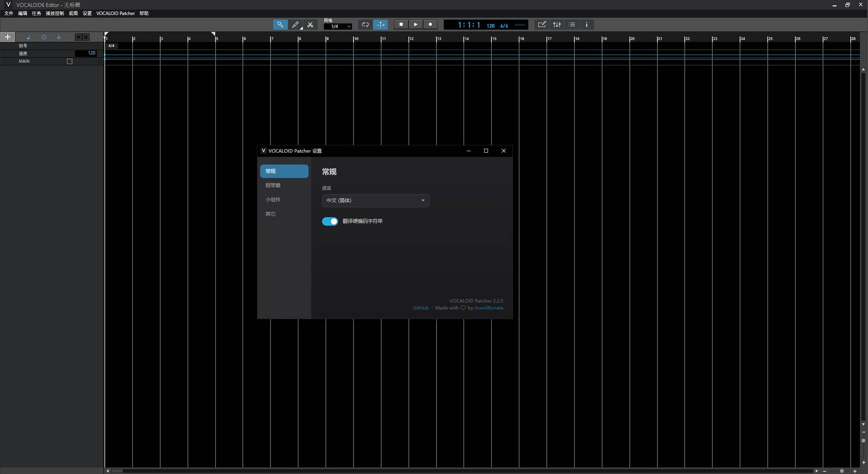Maximize the VOCALOID Patcher settings dialog

tap(486, 151)
